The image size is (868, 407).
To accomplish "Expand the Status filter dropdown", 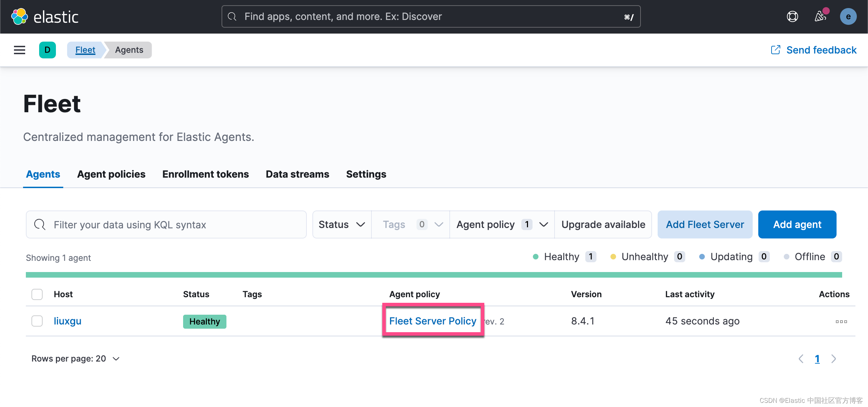I will click(342, 224).
